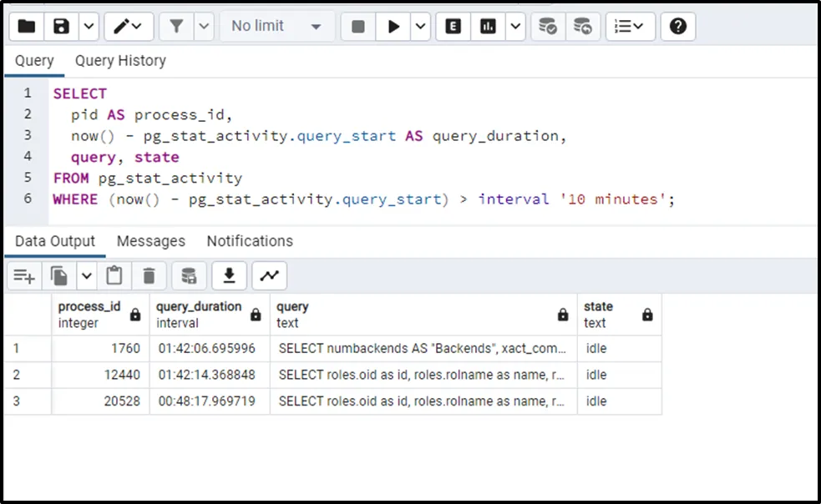Screen dimensions: 821x504
Task: Open the Filter options dropdown arrow
Action: pyautogui.click(x=204, y=27)
